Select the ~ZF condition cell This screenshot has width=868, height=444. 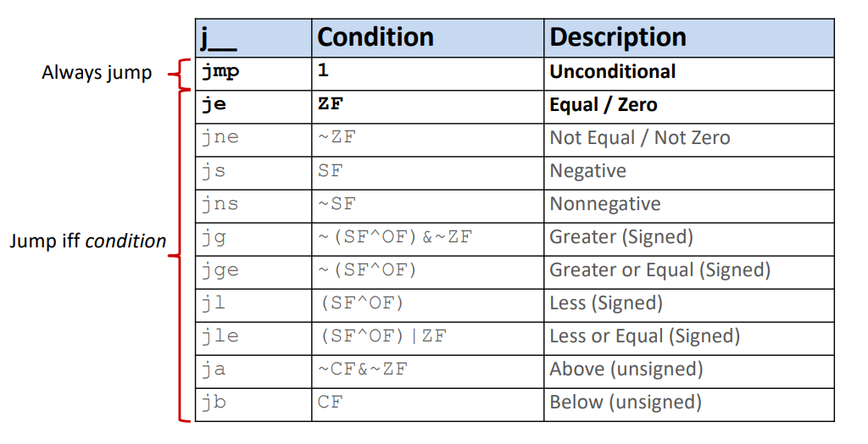pyautogui.click(x=427, y=140)
